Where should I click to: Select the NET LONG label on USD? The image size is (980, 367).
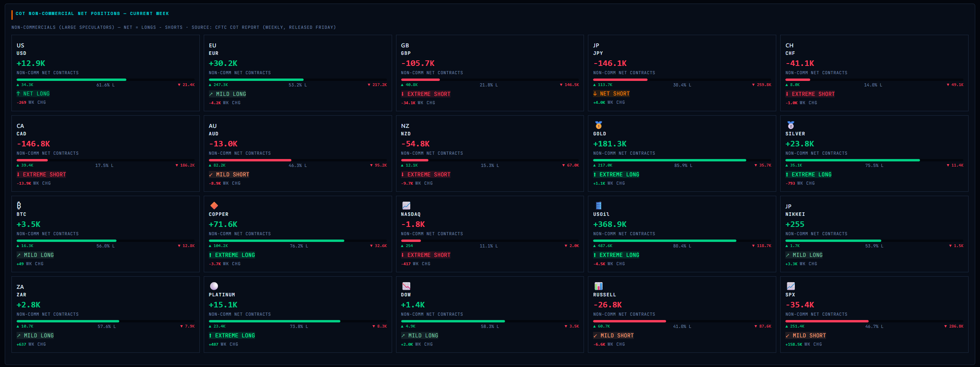33,94
